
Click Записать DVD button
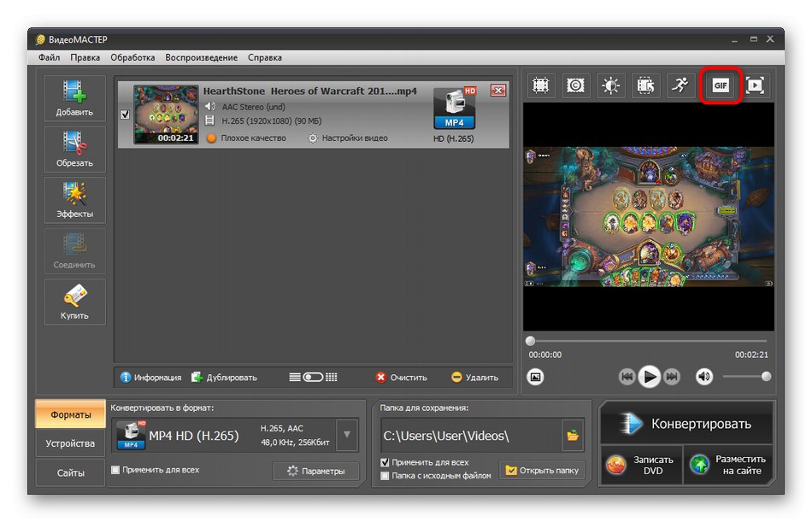point(641,465)
